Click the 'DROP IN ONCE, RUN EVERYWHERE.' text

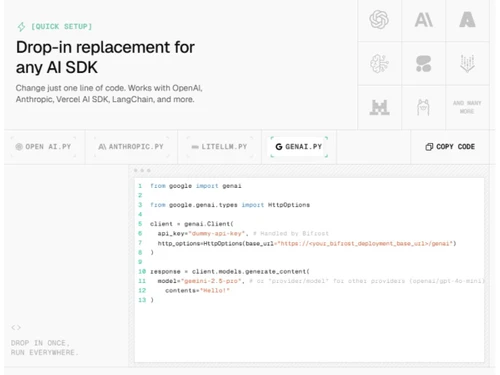[x=44, y=348]
